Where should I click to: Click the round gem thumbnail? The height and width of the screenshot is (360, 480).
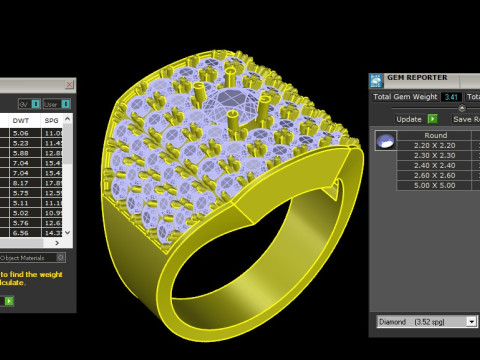coord(386,140)
